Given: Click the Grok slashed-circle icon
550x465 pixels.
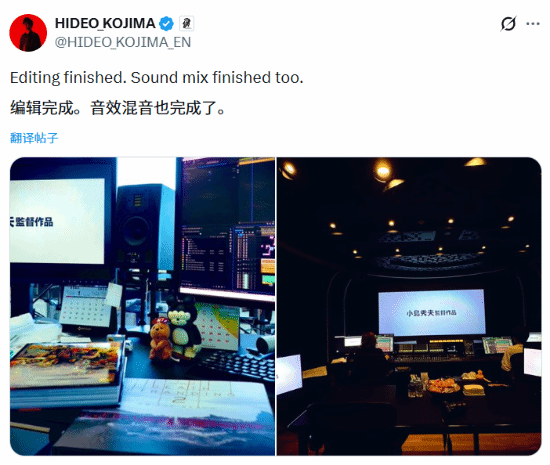Looking at the screenshot, I should point(508,24).
